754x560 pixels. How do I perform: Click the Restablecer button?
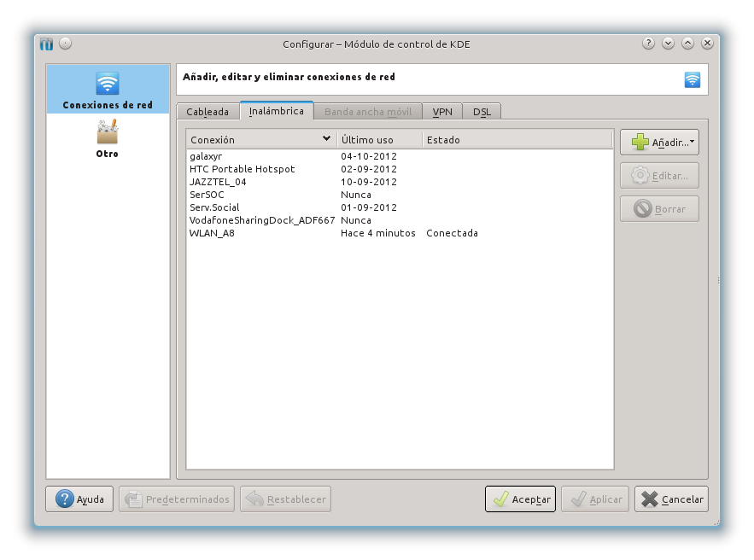pos(286,499)
